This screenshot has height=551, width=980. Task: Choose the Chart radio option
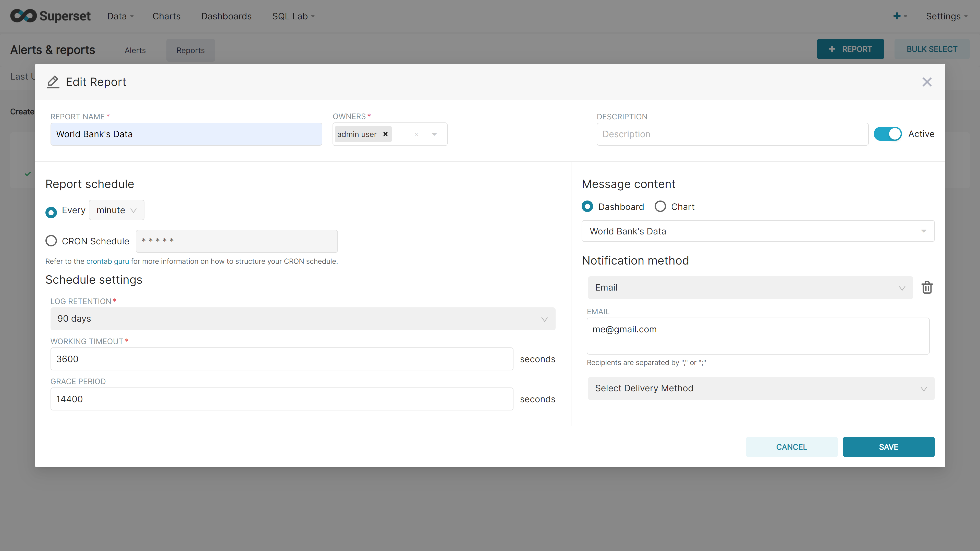point(660,206)
